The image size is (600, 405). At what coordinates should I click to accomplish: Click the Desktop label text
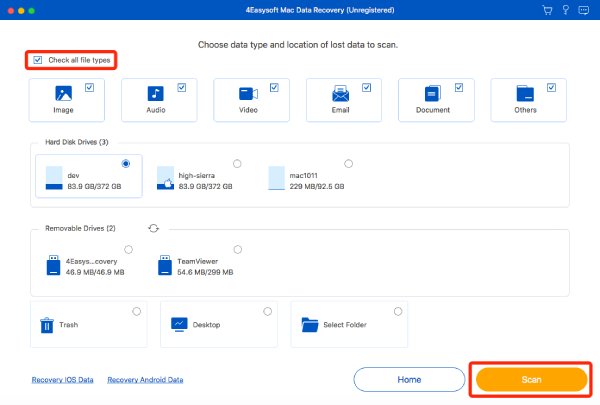click(x=206, y=325)
